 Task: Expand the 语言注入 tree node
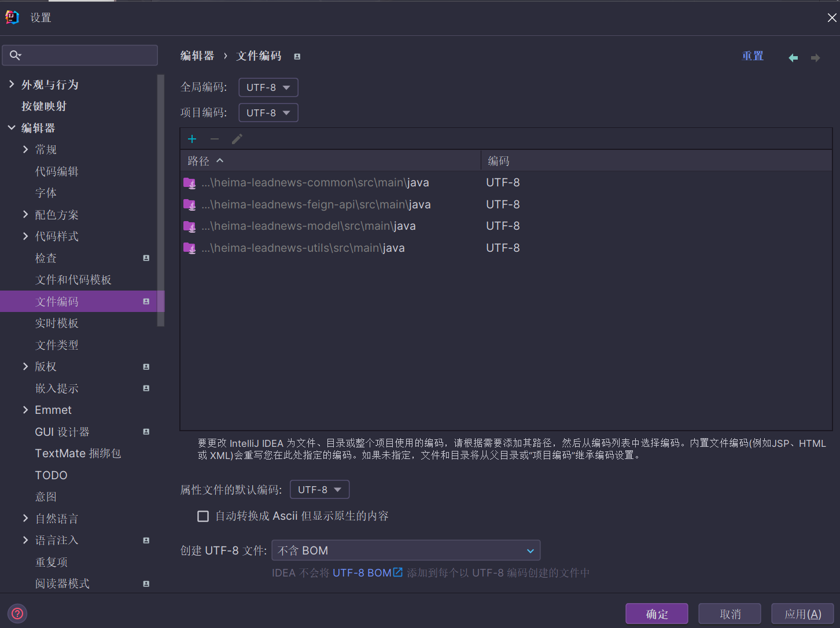click(25, 540)
